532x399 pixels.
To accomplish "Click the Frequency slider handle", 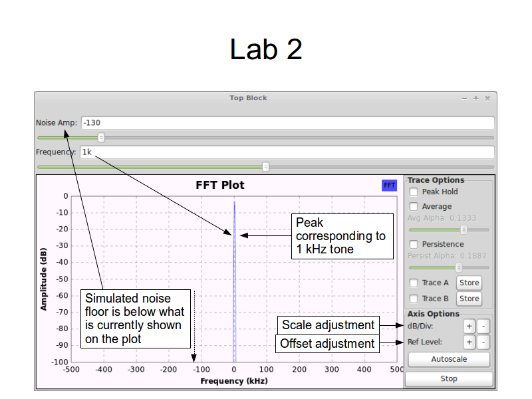I will (266, 167).
